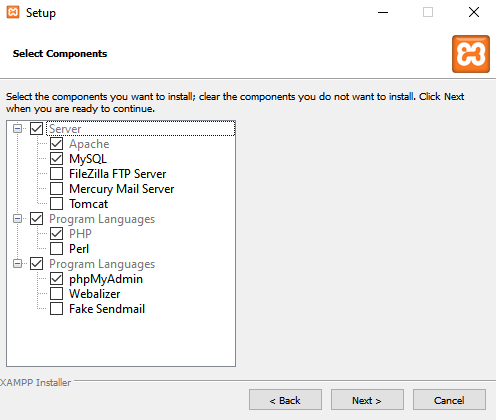This screenshot has height=420, width=496.
Task: Tick the Tomcat checkbox
Action: click(56, 204)
